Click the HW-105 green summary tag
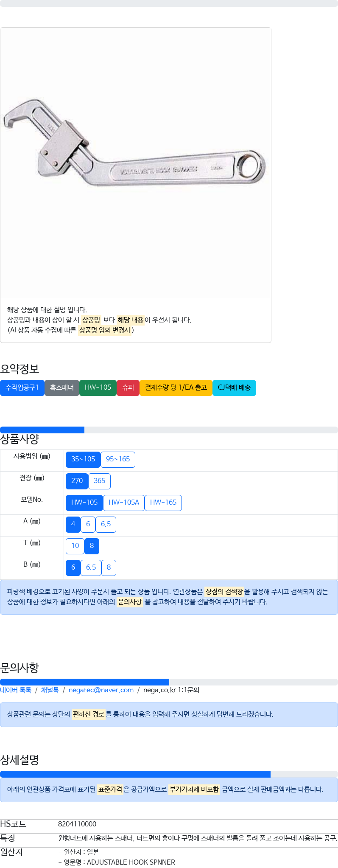 click(x=98, y=388)
